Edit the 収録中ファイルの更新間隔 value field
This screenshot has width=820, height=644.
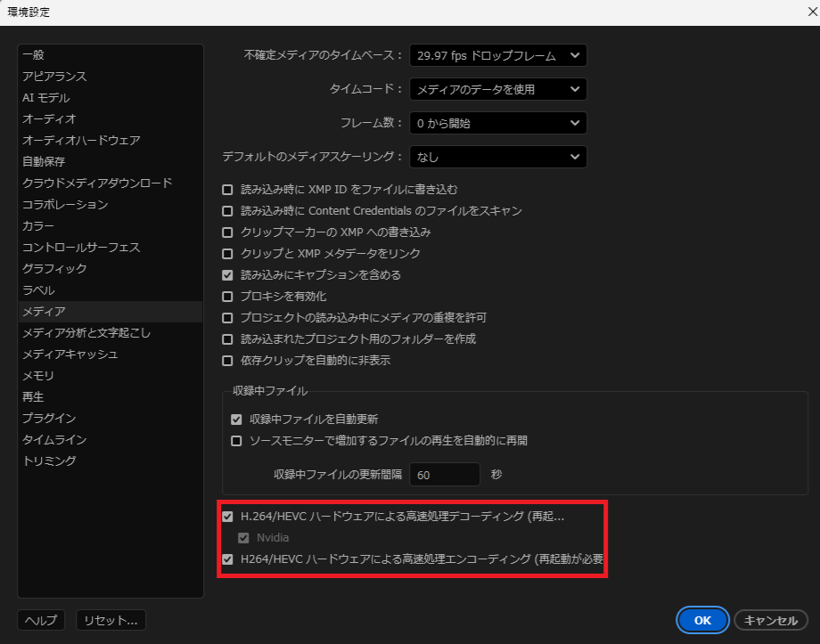point(444,475)
